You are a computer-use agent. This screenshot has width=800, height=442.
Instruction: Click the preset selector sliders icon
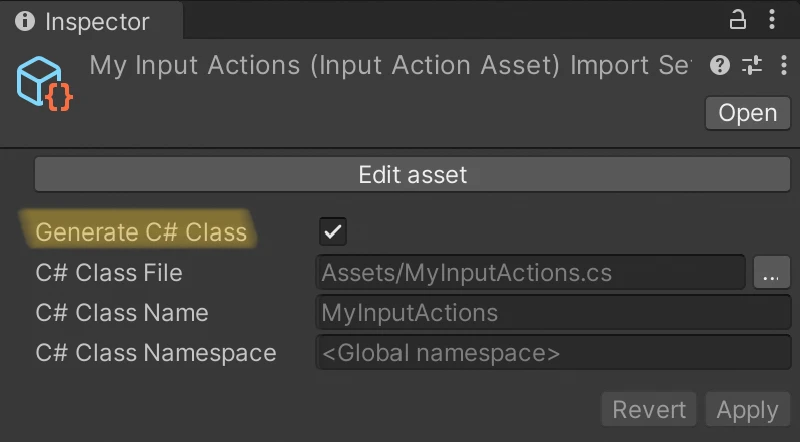[751, 66]
